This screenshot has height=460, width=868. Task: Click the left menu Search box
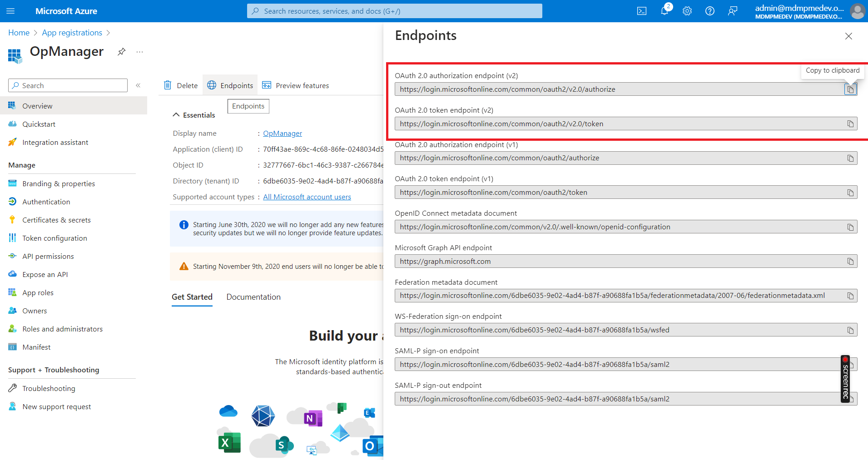(68, 85)
